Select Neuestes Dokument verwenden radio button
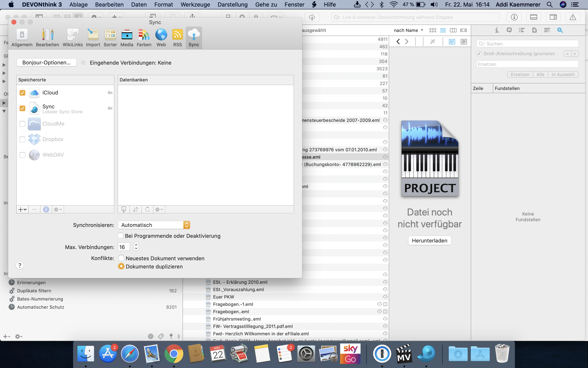This screenshot has width=588, height=368. coord(121,258)
